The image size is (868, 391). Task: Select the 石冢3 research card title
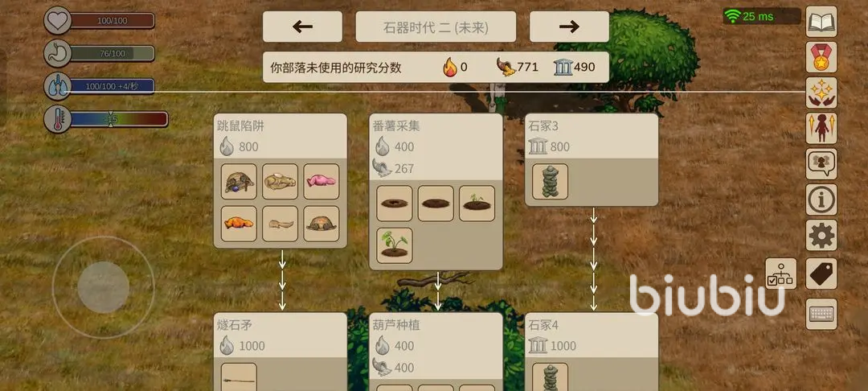point(543,126)
